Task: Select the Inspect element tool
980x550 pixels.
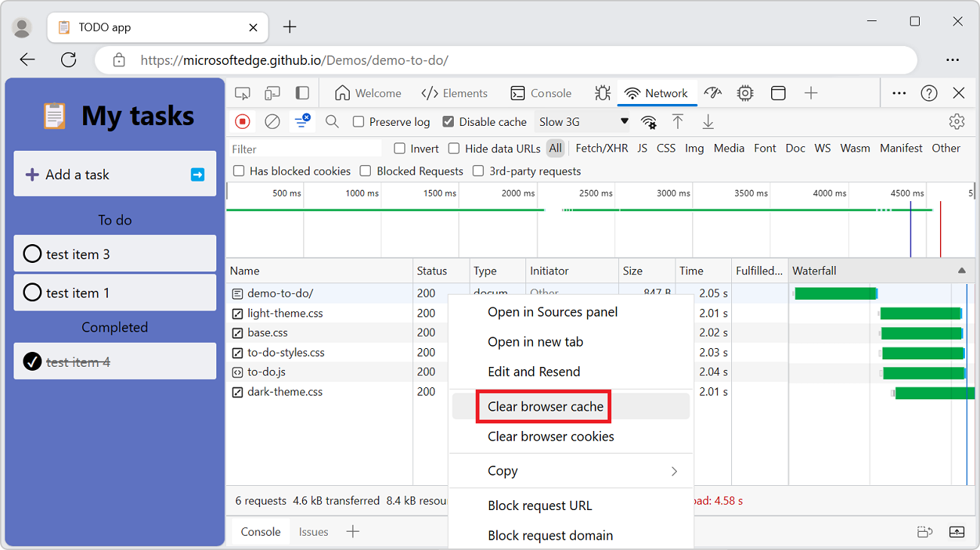Action: pos(242,93)
